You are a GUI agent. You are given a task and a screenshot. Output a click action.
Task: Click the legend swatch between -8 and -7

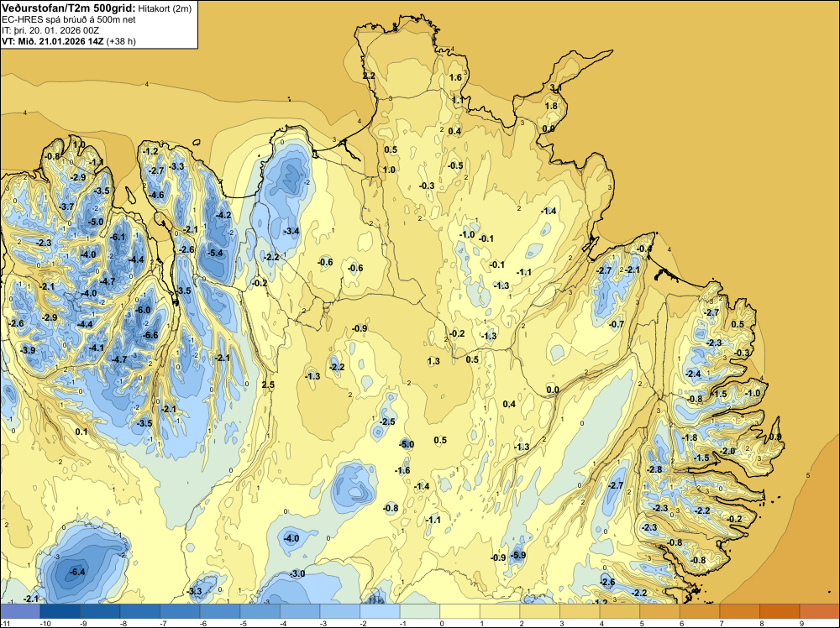(139, 611)
